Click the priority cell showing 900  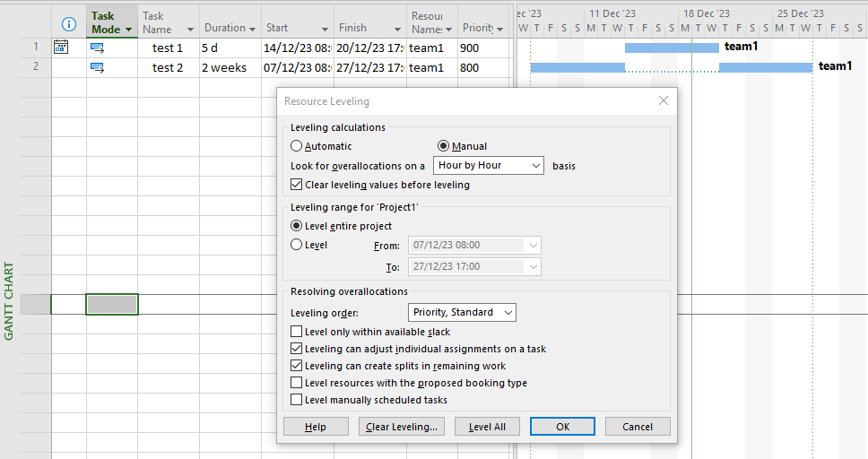pos(483,48)
